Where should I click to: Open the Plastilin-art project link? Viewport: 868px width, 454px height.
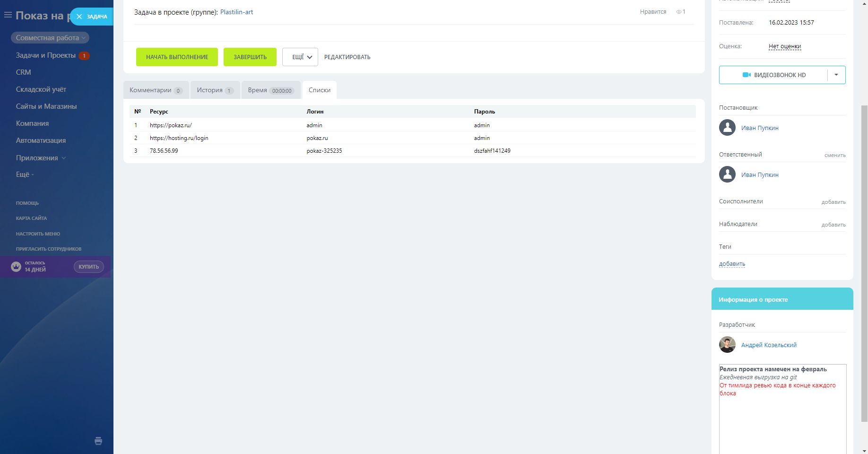click(x=236, y=12)
